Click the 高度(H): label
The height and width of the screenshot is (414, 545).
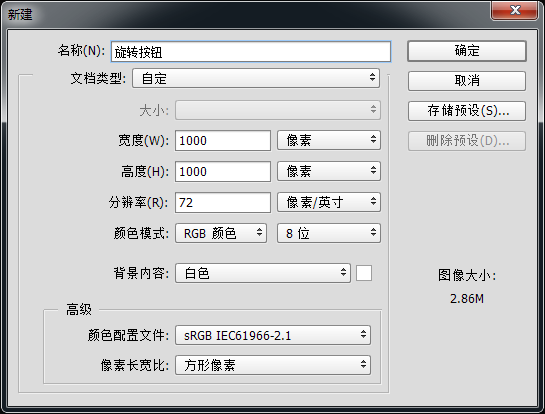(145, 171)
